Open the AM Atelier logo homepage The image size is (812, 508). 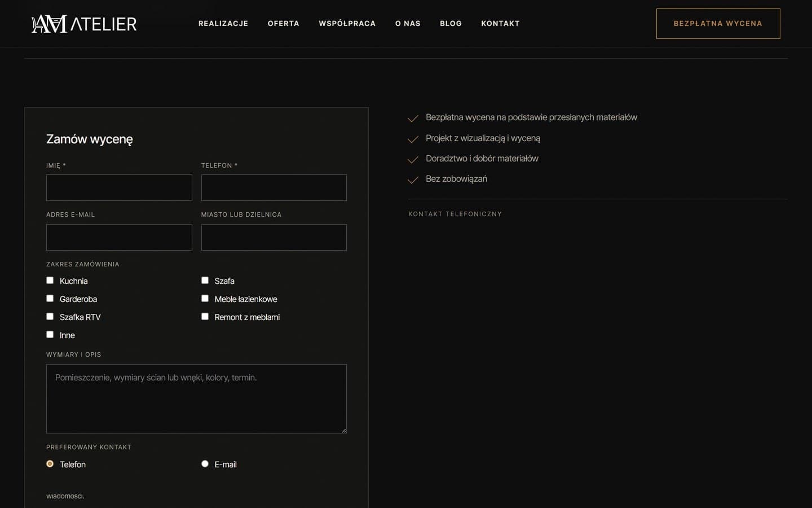84,24
